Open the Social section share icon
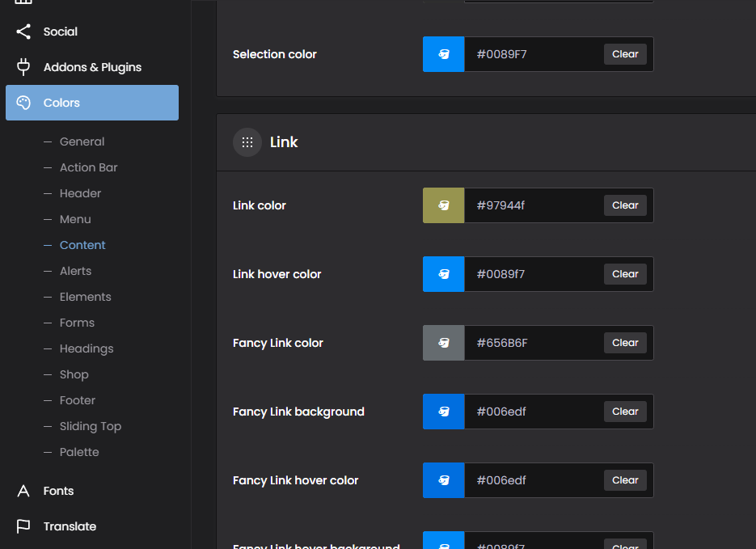Screen dimensions: 756x549 [23, 32]
